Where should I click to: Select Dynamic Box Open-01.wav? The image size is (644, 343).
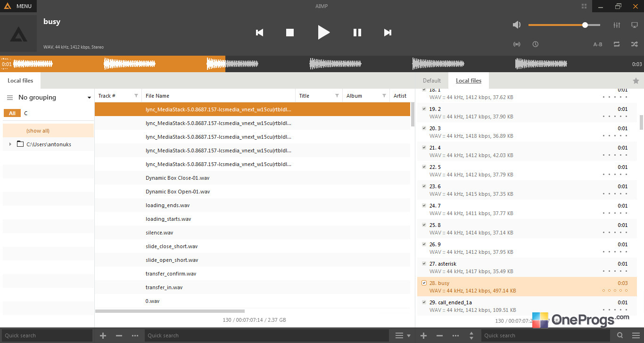pyautogui.click(x=253, y=192)
